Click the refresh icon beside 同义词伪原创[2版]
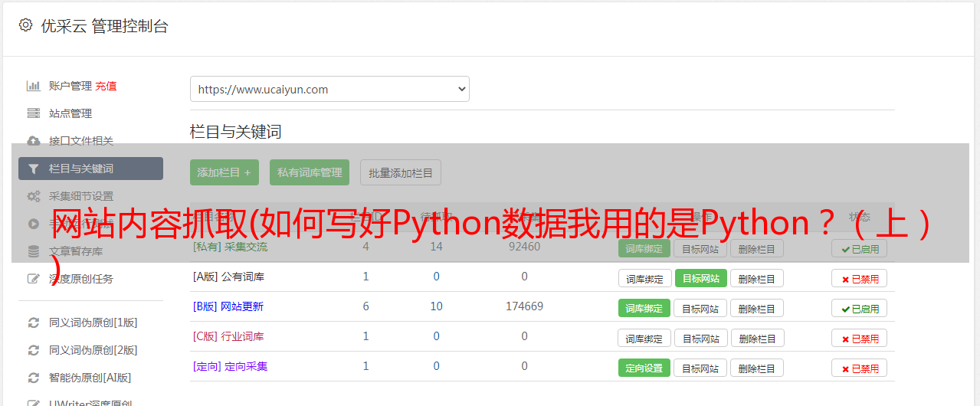Image resolution: width=980 pixels, height=406 pixels. (33, 350)
